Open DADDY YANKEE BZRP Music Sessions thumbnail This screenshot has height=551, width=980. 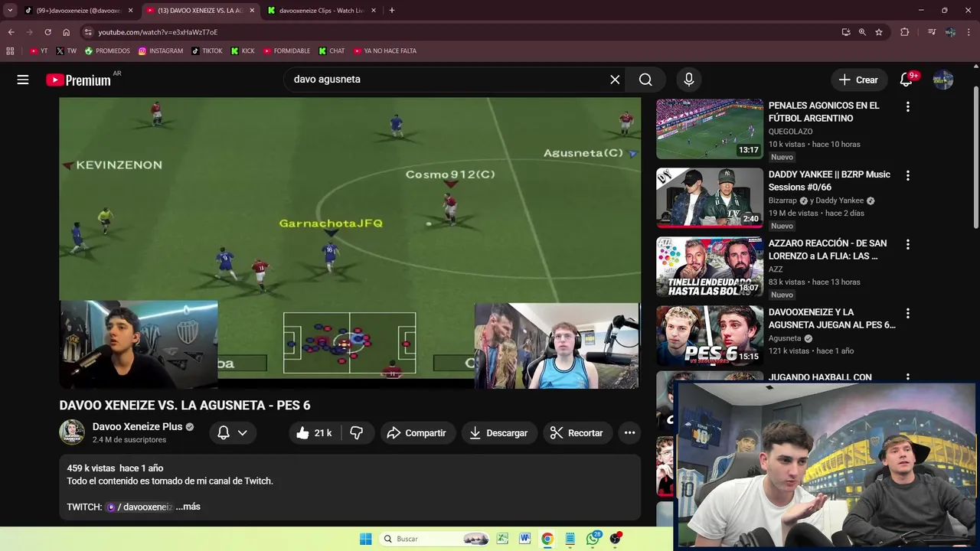(710, 197)
